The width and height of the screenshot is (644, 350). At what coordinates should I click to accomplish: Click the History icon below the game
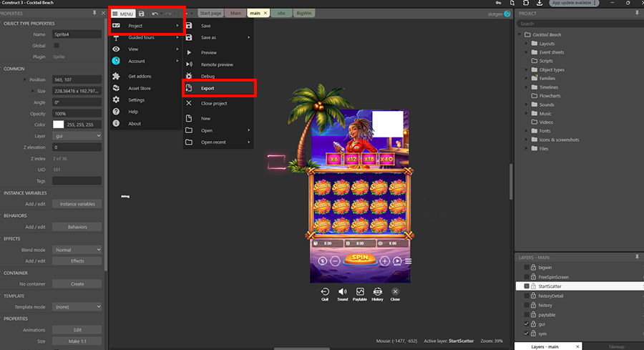(x=377, y=292)
